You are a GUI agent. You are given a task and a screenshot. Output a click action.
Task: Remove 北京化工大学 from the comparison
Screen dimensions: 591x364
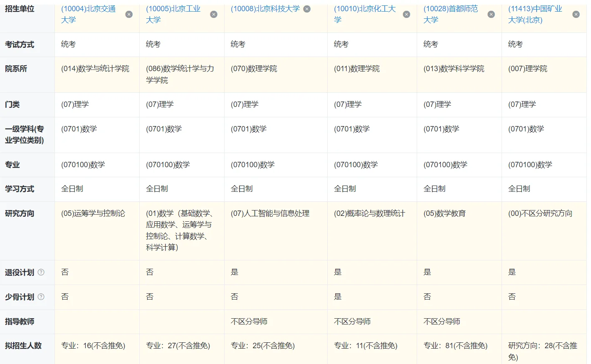tap(406, 14)
